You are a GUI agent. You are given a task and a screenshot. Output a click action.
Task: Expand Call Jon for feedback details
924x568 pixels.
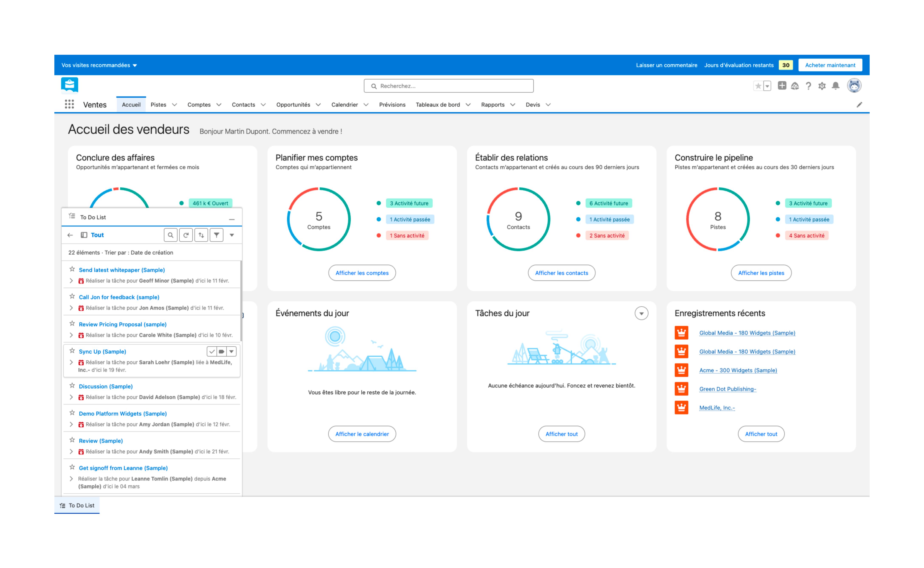point(71,308)
